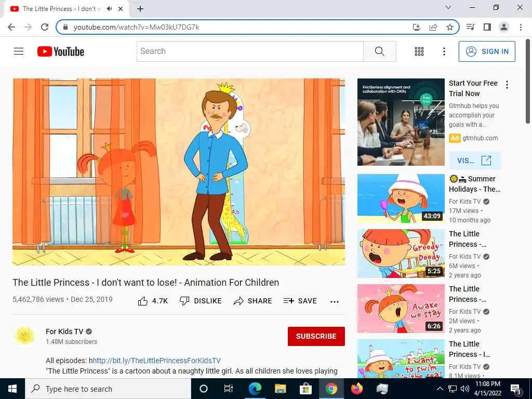
Task: Share this page from address bar
Action: [x=433, y=27]
